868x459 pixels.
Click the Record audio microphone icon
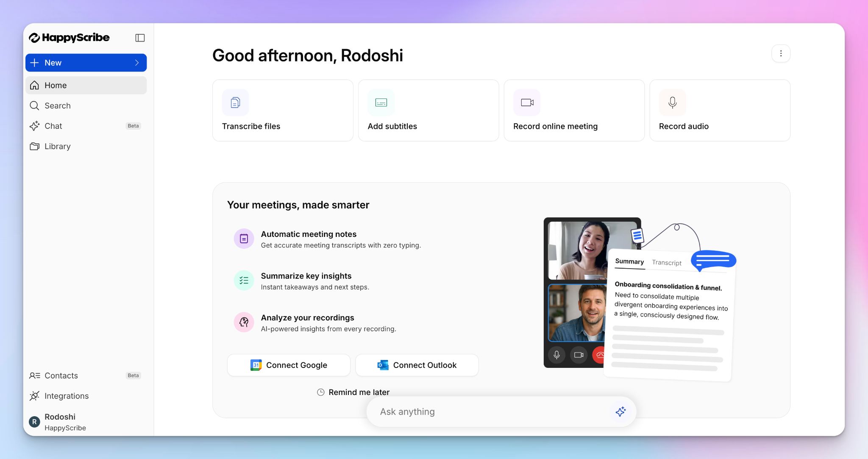pyautogui.click(x=672, y=102)
